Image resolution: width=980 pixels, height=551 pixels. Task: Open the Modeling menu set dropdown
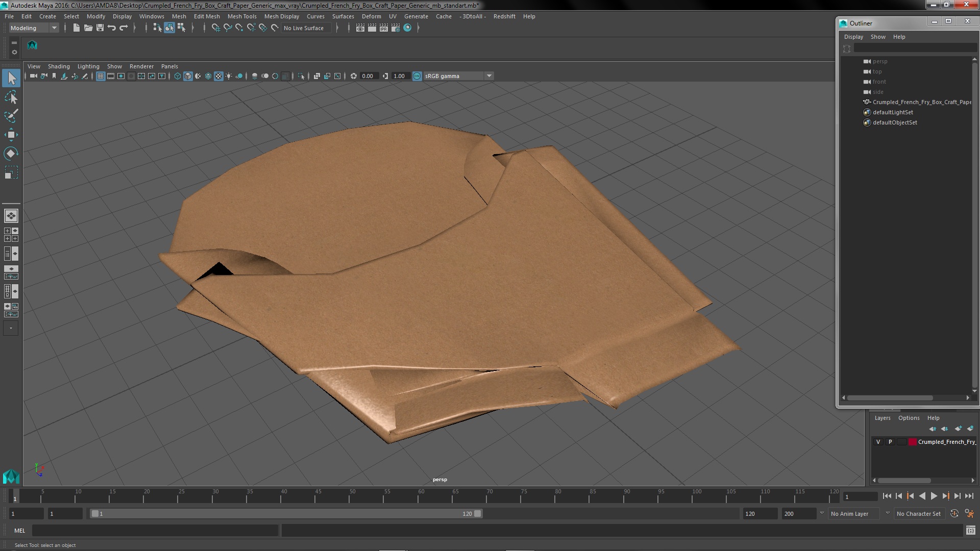pos(33,28)
